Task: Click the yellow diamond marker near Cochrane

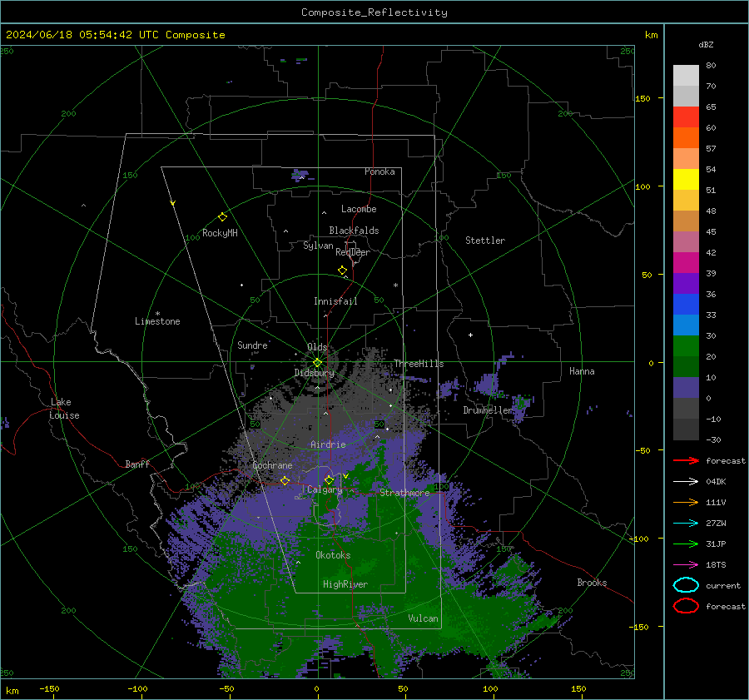Action: coord(285,480)
